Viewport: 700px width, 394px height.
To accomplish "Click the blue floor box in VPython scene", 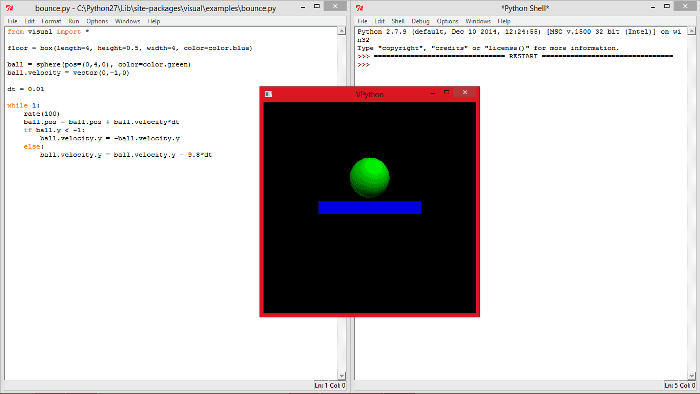I will [x=370, y=207].
